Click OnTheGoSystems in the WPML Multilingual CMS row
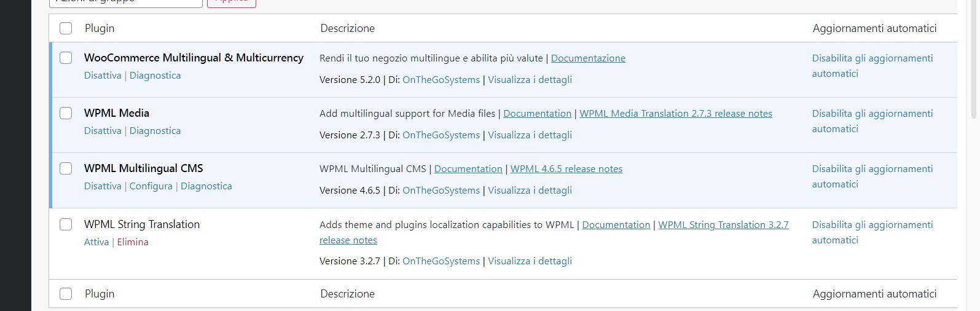This screenshot has width=980, height=311. pos(441,190)
